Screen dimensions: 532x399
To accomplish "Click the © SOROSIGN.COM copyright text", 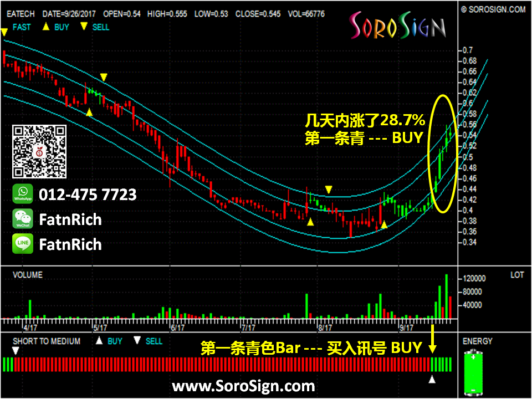I will 493,10.
